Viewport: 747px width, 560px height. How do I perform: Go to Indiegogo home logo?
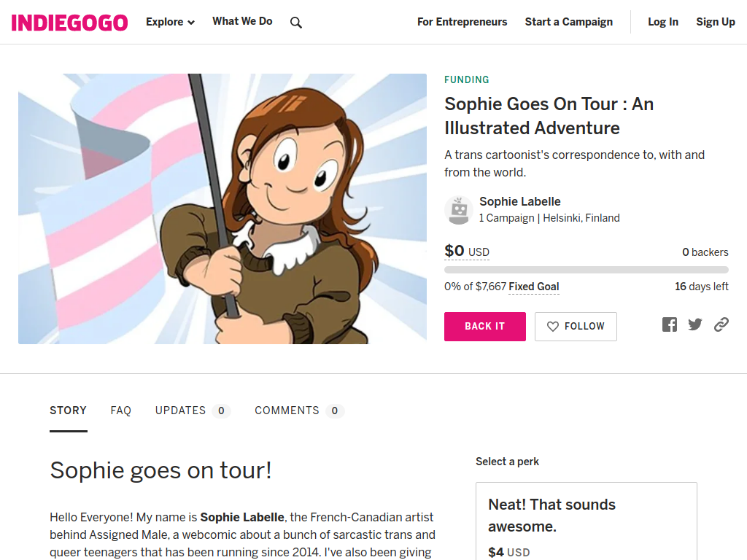pyautogui.click(x=69, y=23)
